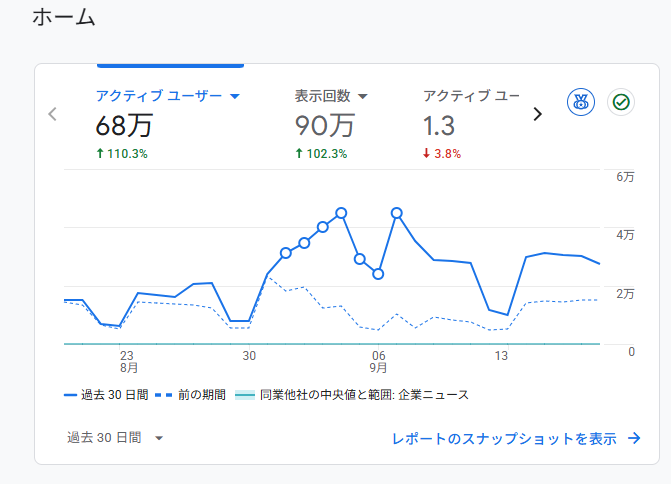Open the 過去 30 日間 date range dropdown
Screen dimensions: 671x484
point(115,438)
